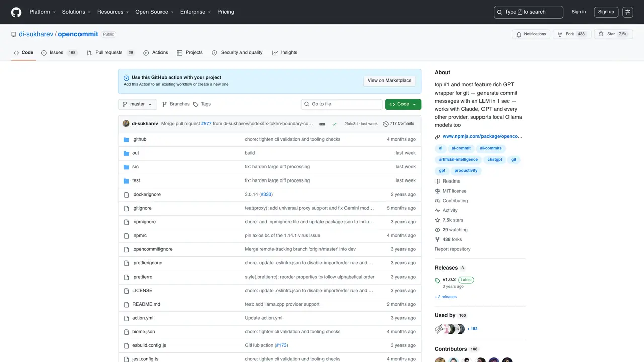This screenshot has width=644, height=362.
Task: Click the Fork icon button
Action: 560,34
